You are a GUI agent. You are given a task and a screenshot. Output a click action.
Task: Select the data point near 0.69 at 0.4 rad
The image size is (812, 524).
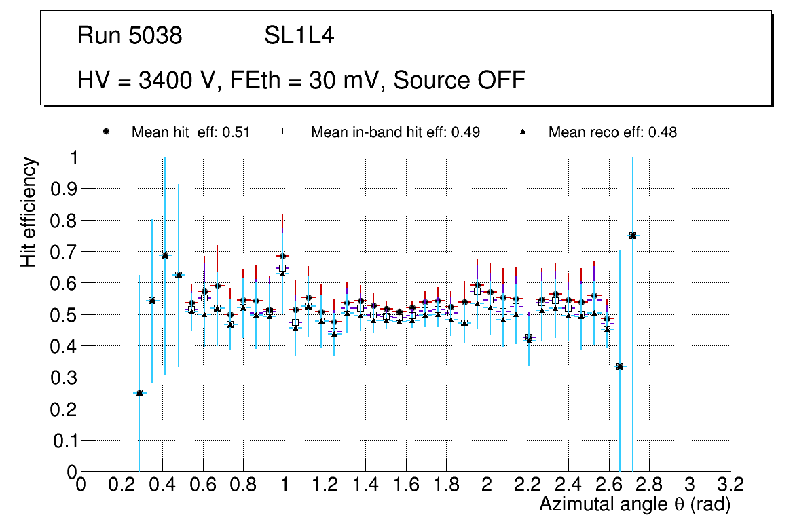point(165,255)
